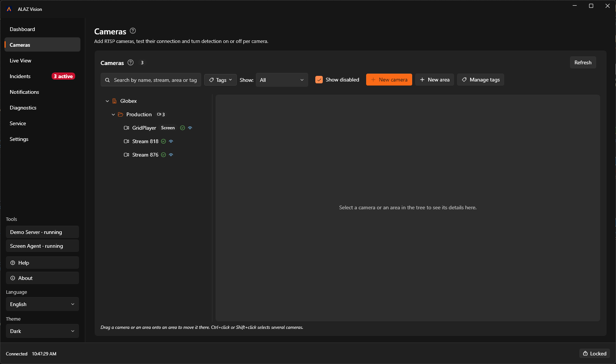Open the Tags filter dropdown

(220, 80)
